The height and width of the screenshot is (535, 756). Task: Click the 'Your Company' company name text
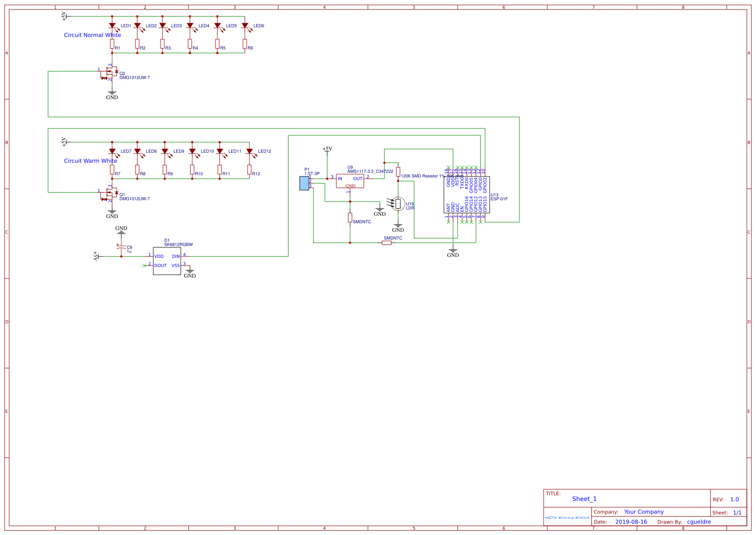[x=643, y=512]
